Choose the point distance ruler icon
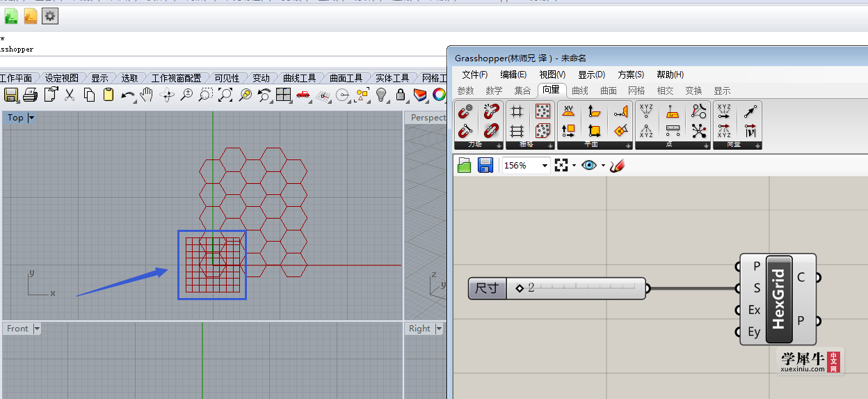This screenshot has width=868, height=399. coord(673,130)
